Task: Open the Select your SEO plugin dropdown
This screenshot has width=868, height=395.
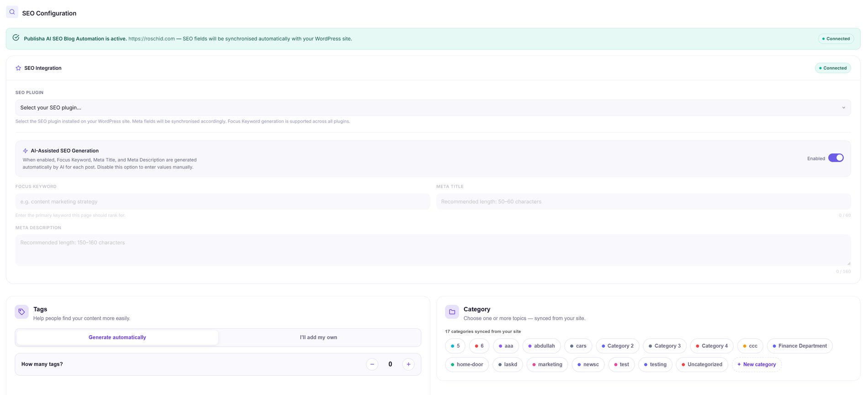Action: (433, 108)
